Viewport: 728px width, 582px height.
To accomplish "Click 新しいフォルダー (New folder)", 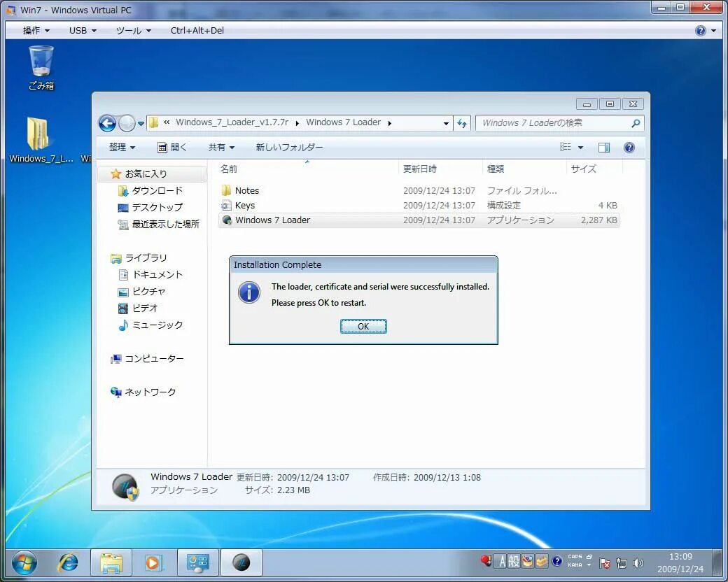I will tap(289, 147).
